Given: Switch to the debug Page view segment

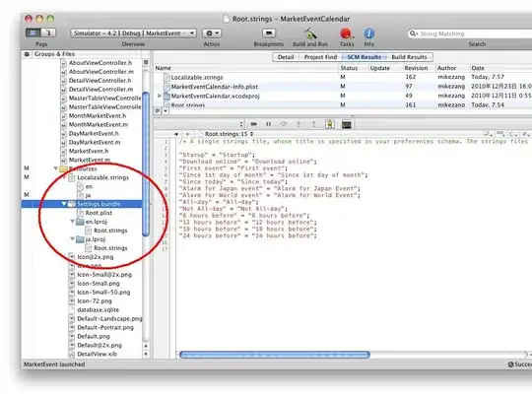Looking at the screenshot, I should 48,33.
